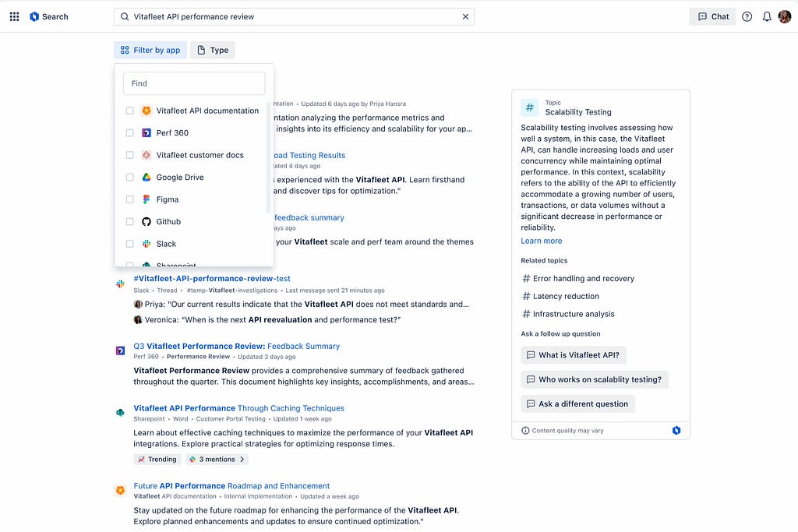Click Perf 360 icon beside Q3 review
The width and height of the screenshot is (798, 532).
[x=120, y=351]
